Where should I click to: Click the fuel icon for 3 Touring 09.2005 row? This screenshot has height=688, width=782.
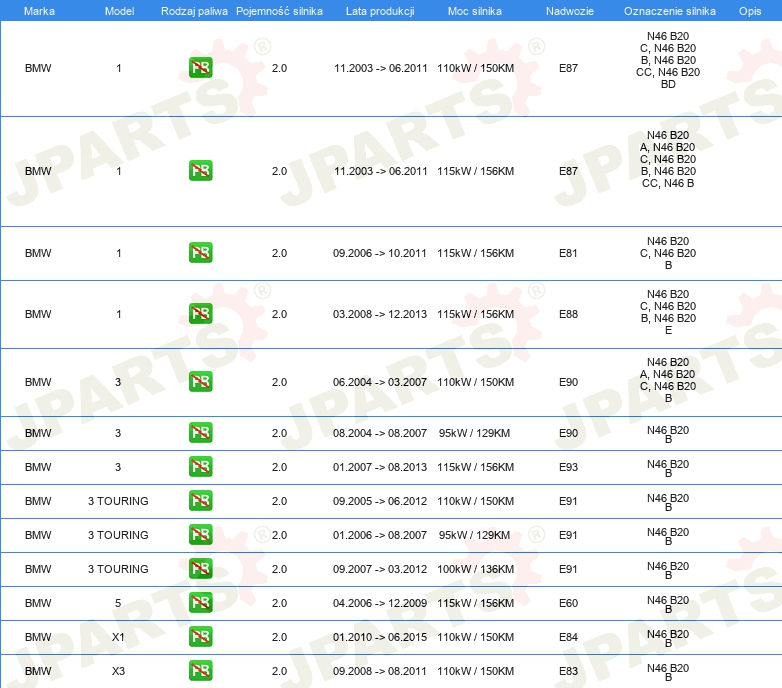point(200,500)
